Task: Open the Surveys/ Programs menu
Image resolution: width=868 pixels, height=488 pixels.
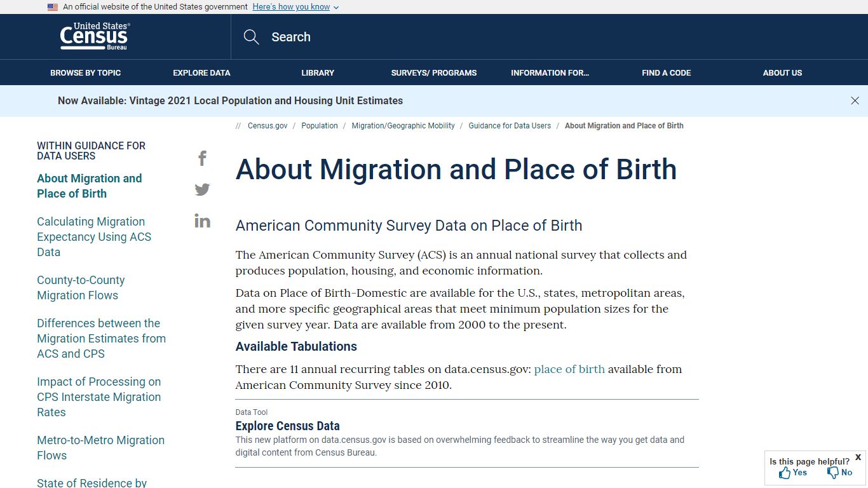Action: click(434, 72)
